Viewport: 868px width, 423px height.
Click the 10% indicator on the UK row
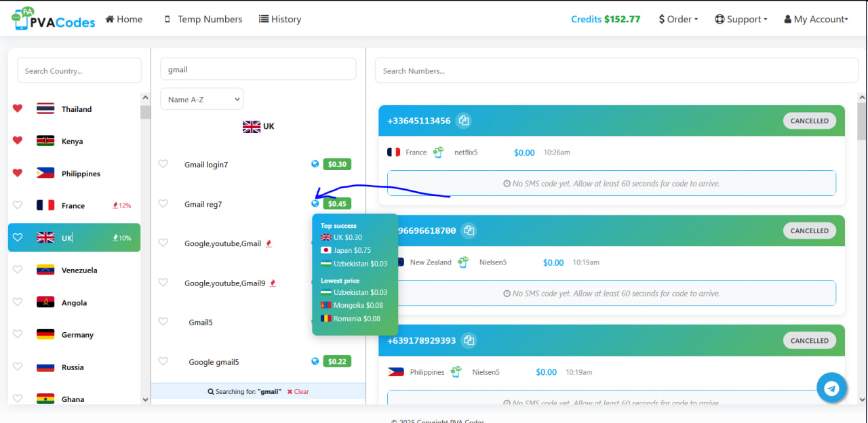click(122, 238)
